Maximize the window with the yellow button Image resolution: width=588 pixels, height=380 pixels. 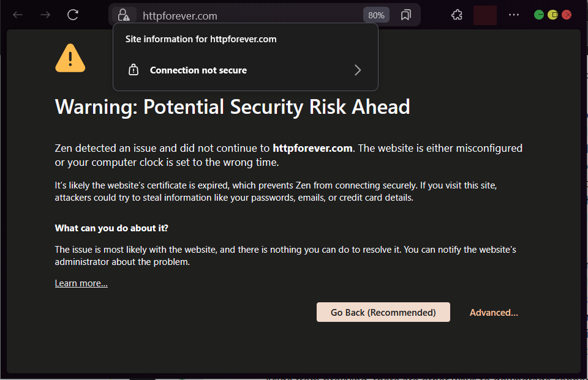552,15
